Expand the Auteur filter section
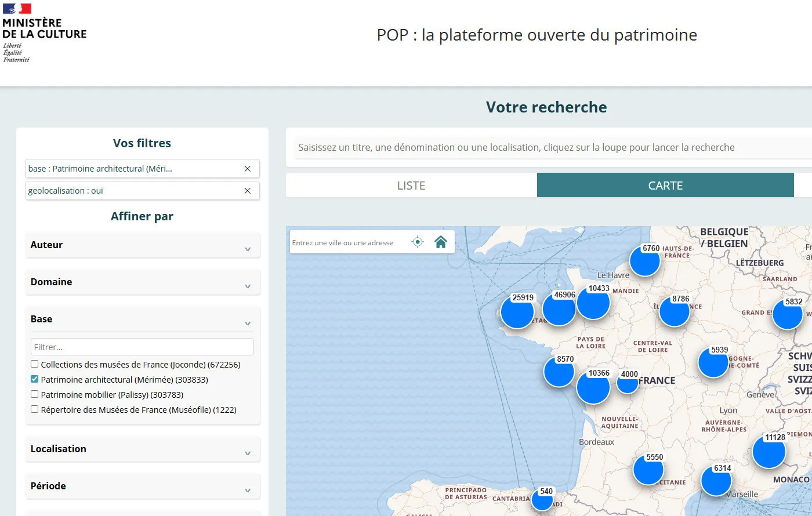This screenshot has width=812, height=516. tap(142, 245)
